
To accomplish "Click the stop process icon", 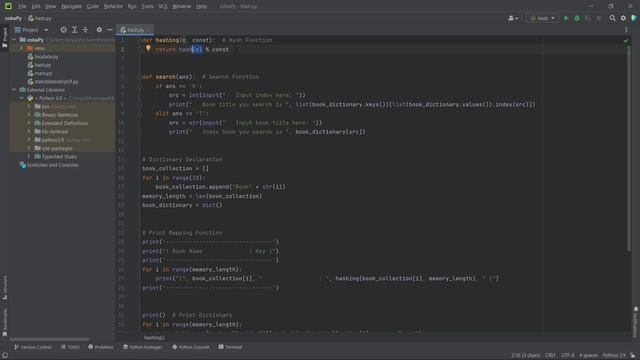I will coord(599,18).
